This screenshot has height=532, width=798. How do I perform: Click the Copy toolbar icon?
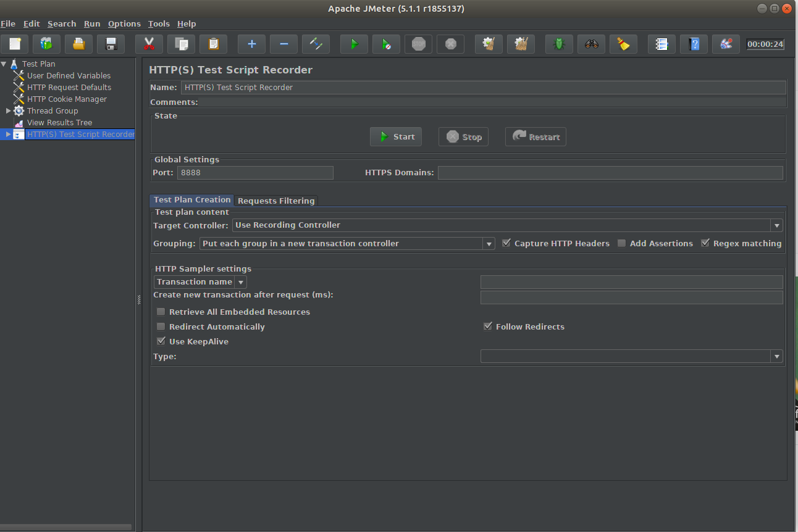pyautogui.click(x=181, y=44)
